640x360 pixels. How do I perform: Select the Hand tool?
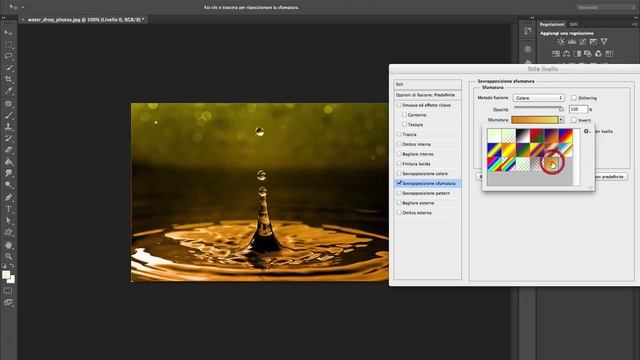[9, 244]
